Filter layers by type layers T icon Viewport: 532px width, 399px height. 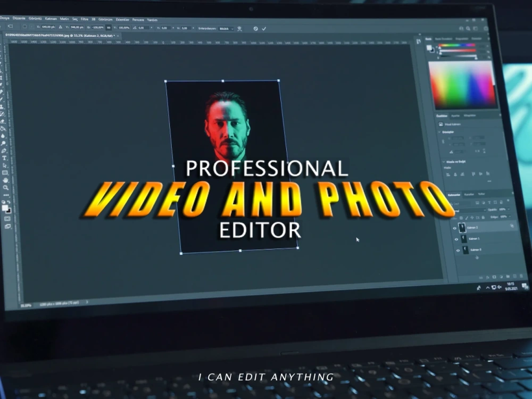pyautogui.click(x=489, y=202)
